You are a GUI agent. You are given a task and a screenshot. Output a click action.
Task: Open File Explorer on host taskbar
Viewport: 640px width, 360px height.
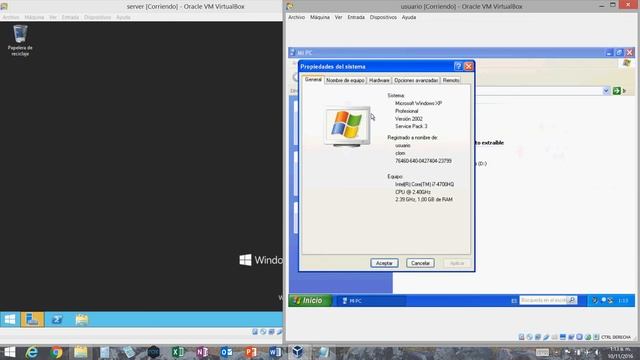point(80,352)
